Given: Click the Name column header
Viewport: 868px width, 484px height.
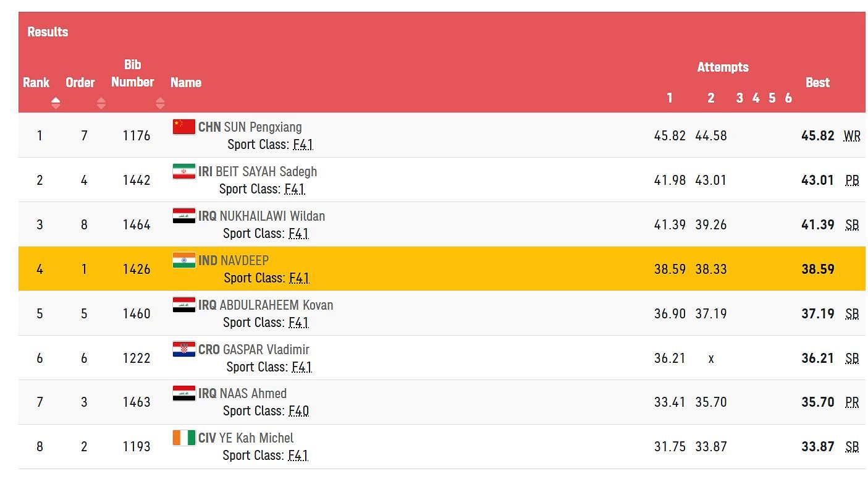Looking at the screenshot, I should tap(186, 82).
